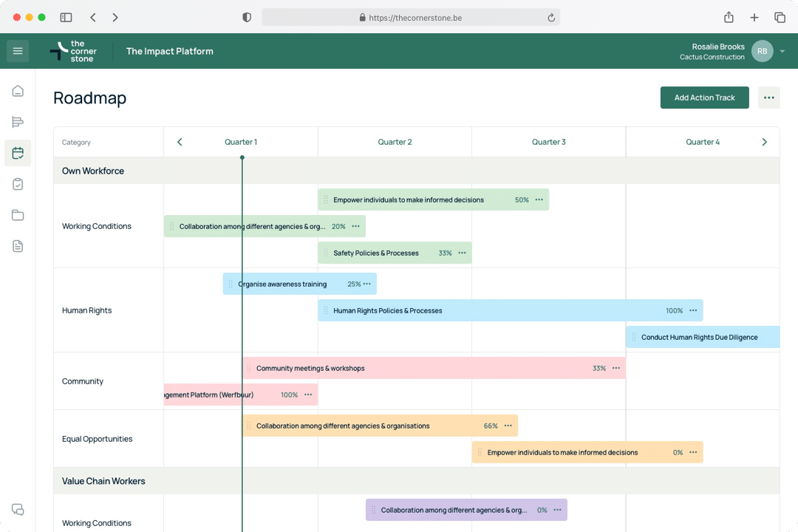This screenshot has width=798, height=532.
Task: Open options for Organise awareness training track
Action: [367, 284]
